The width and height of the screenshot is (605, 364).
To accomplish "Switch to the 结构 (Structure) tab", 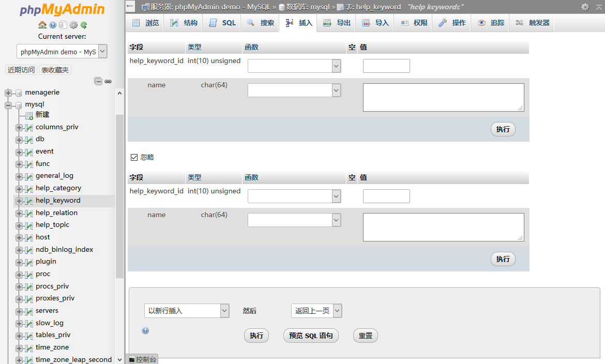I will pos(184,23).
